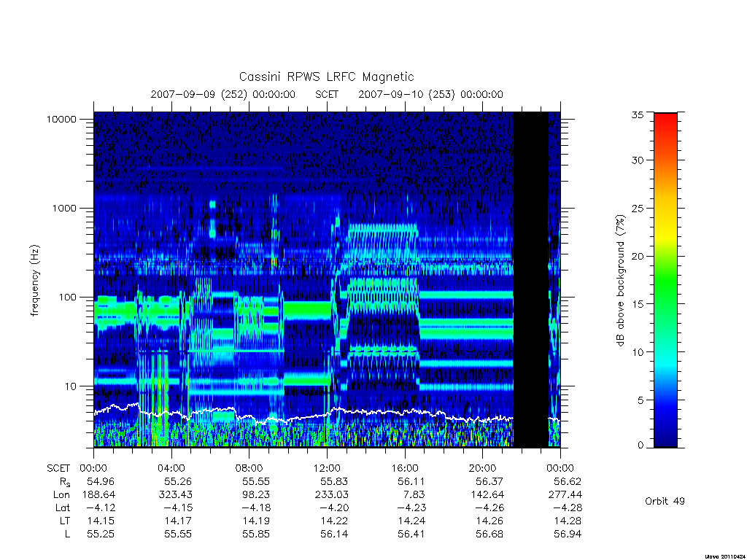Select end date '2007-09-10 (253) 00:00:00'
This screenshot has height=560, width=747.
point(430,94)
